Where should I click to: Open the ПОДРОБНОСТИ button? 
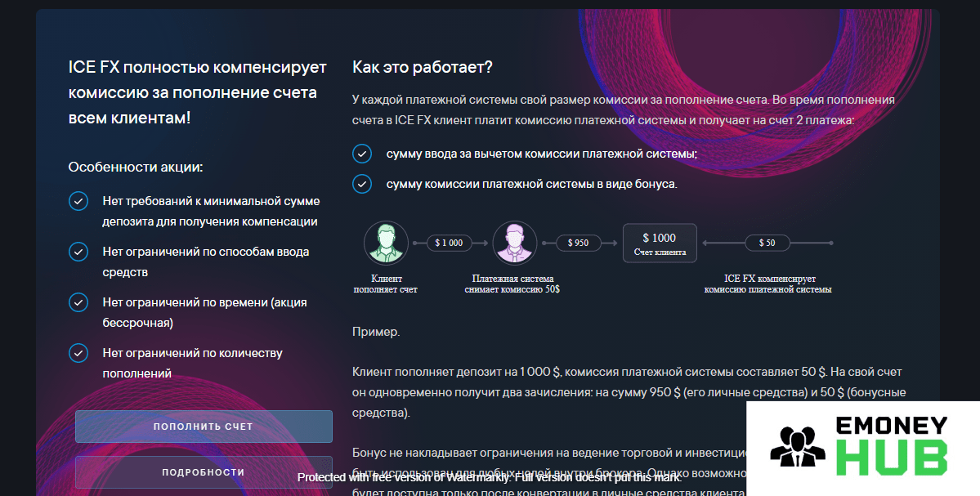[x=204, y=472]
